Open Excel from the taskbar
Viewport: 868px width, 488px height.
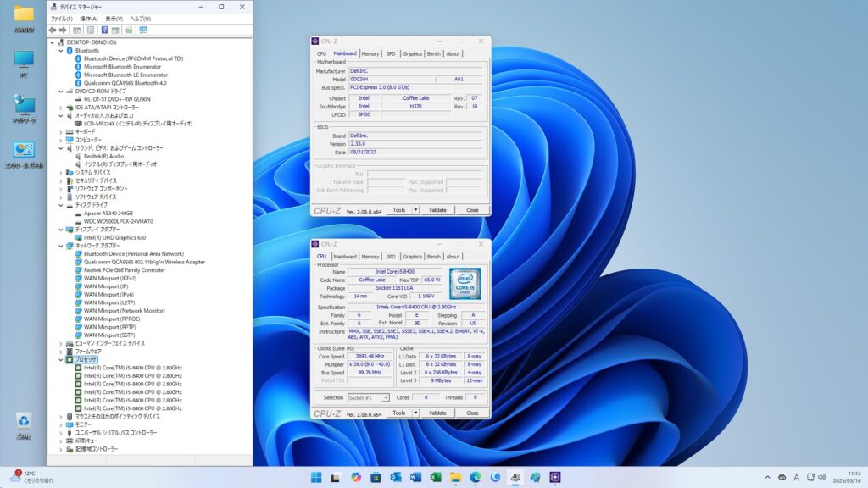click(435, 477)
